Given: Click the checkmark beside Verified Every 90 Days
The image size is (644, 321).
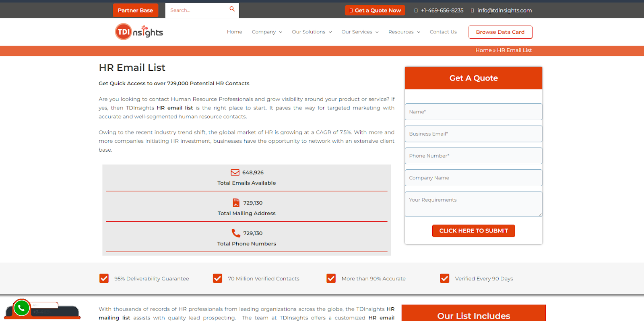Looking at the screenshot, I should tap(444, 278).
